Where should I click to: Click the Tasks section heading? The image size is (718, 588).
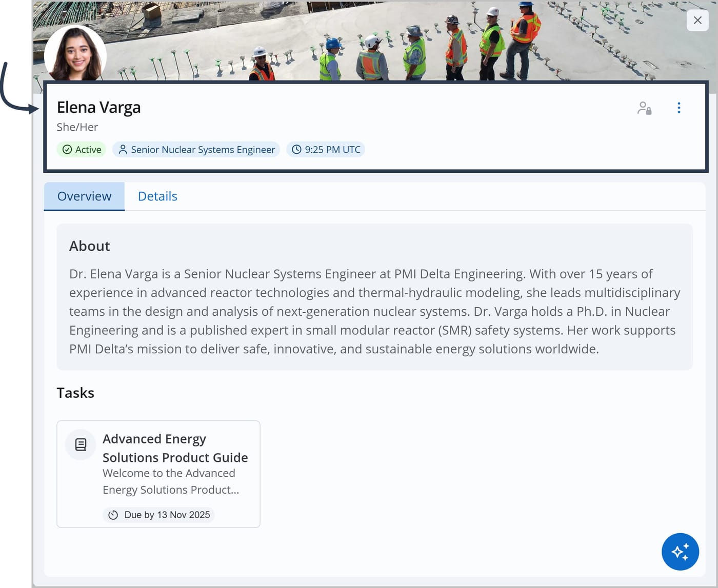tap(75, 393)
